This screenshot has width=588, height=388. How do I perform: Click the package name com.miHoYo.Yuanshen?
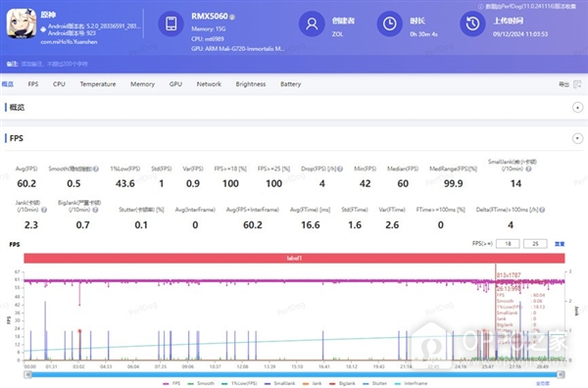69,42
